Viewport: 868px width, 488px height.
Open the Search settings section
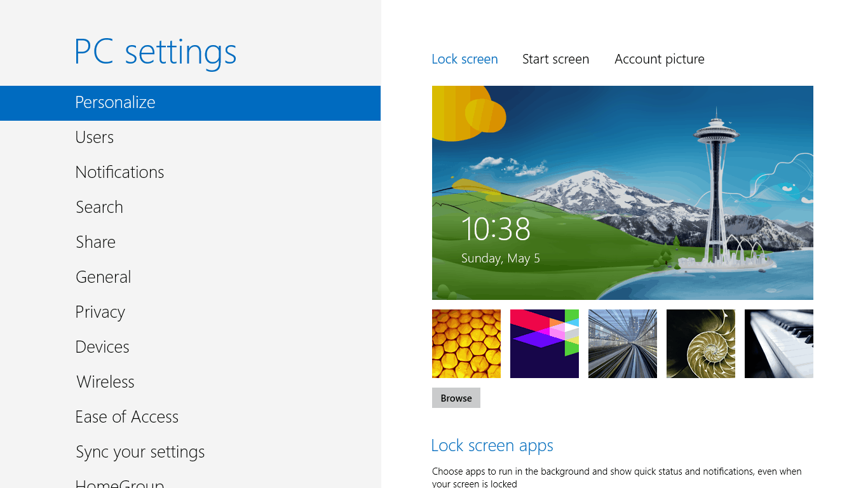pos(99,207)
